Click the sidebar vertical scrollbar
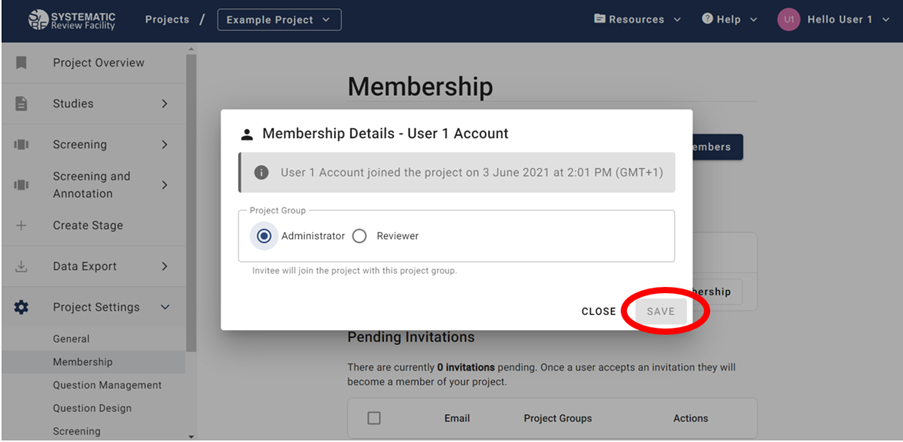The height and width of the screenshot is (442, 903). pos(191,200)
